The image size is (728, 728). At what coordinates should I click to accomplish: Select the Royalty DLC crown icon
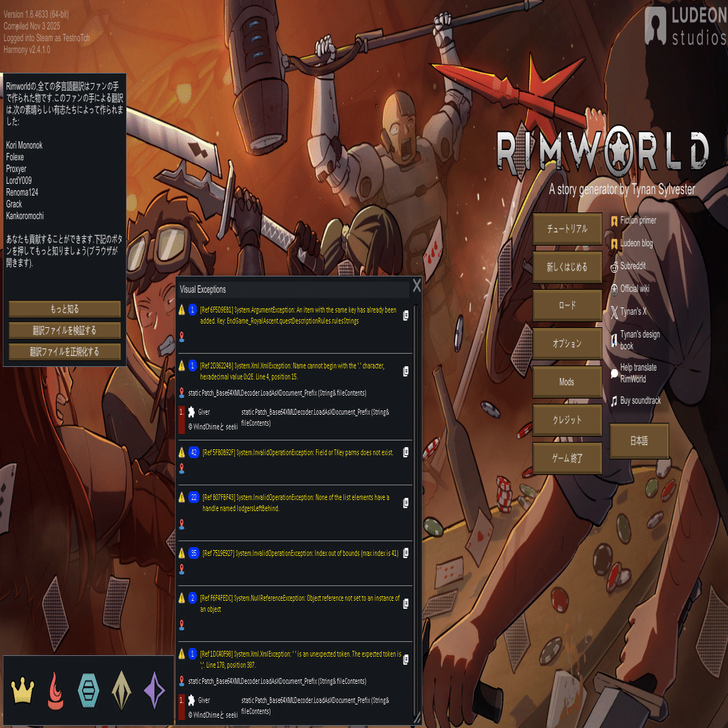pos(21,690)
